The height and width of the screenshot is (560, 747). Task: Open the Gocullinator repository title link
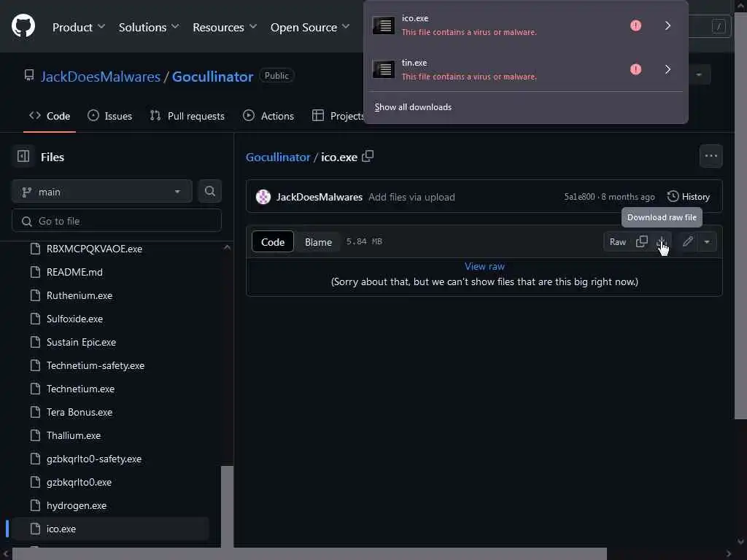tap(212, 76)
